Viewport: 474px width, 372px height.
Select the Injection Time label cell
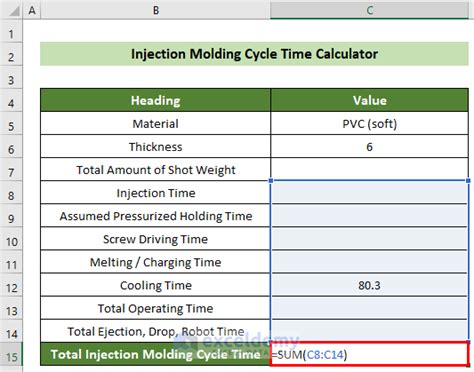[155, 193]
